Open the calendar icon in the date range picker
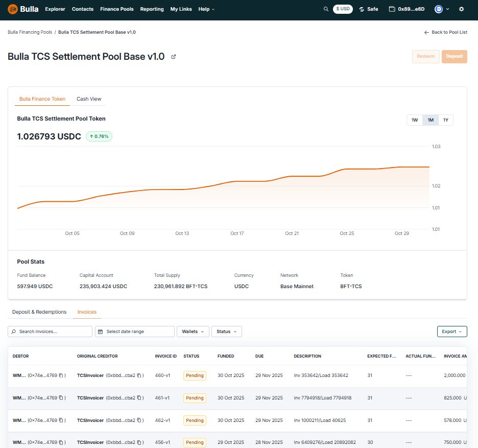Image resolution: width=478 pixels, height=448 pixels. coord(101,331)
